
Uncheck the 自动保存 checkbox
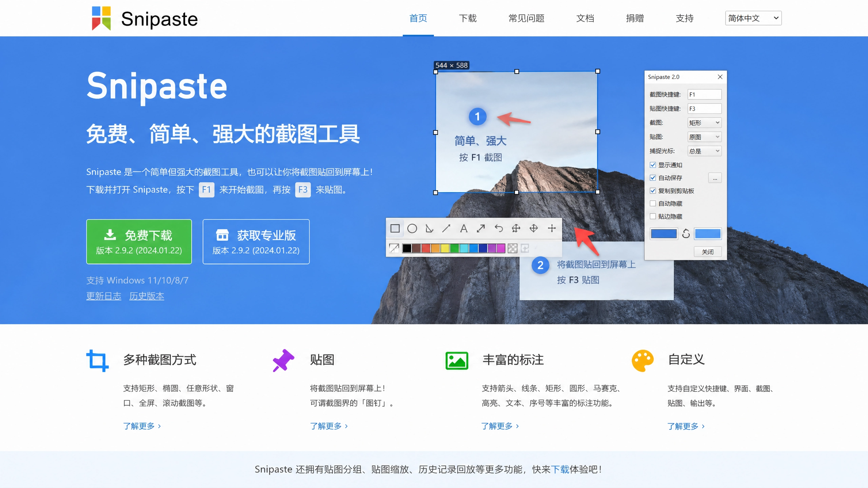(653, 178)
